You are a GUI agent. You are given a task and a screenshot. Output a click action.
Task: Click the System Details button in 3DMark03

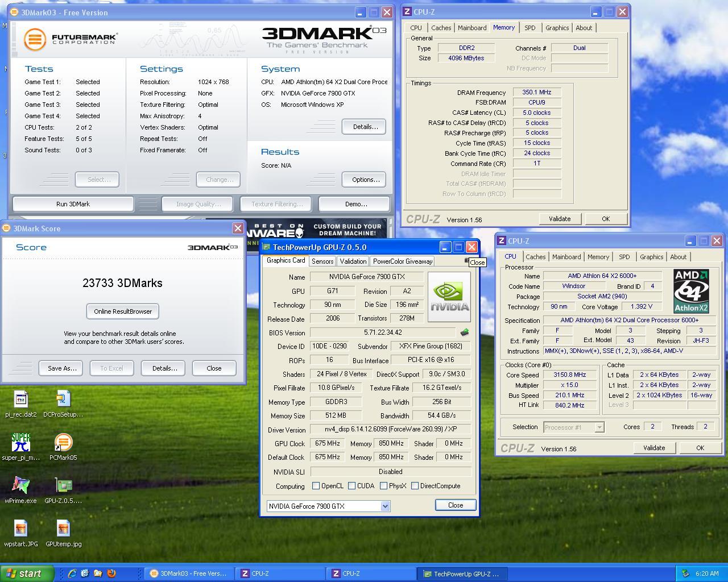(365, 127)
